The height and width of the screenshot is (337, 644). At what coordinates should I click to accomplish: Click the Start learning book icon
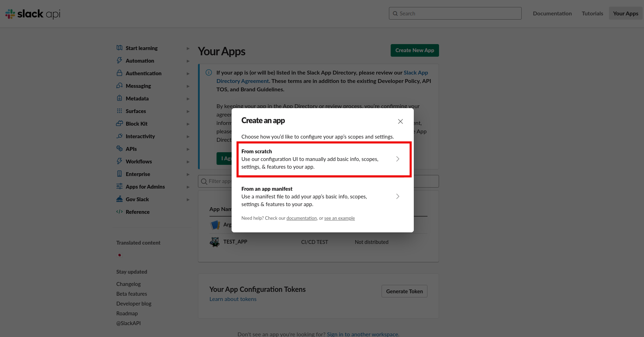(119, 48)
